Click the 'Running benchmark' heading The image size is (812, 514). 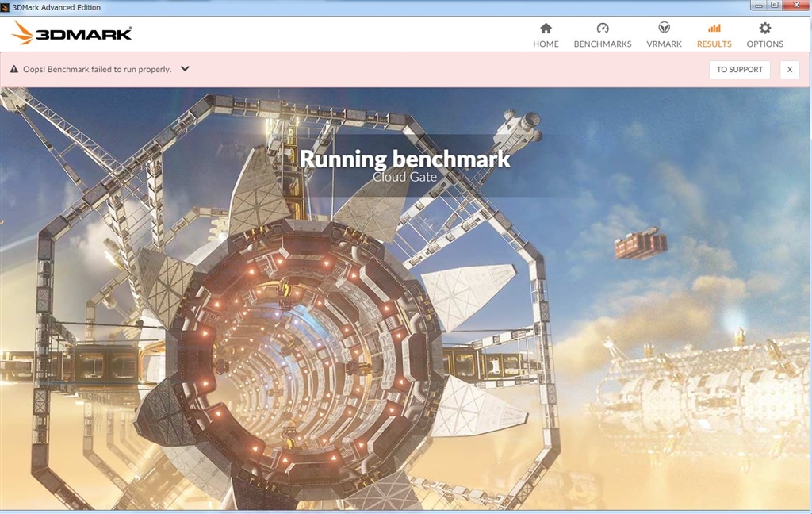click(405, 159)
